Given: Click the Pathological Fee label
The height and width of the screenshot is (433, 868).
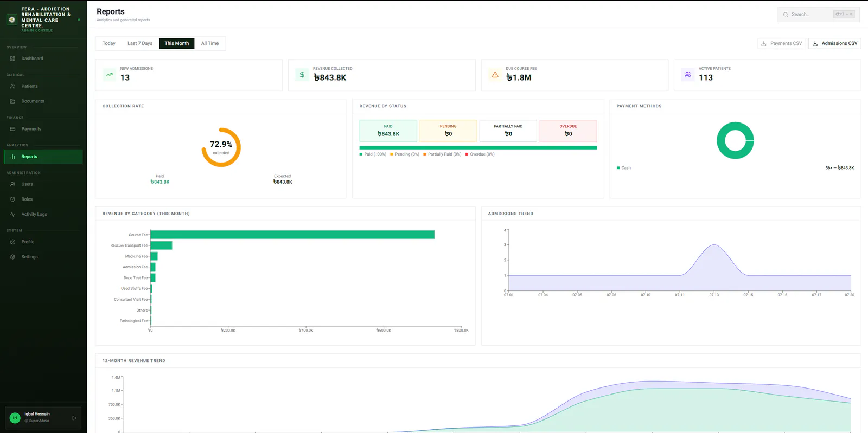Looking at the screenshot, I should (133, 321).
